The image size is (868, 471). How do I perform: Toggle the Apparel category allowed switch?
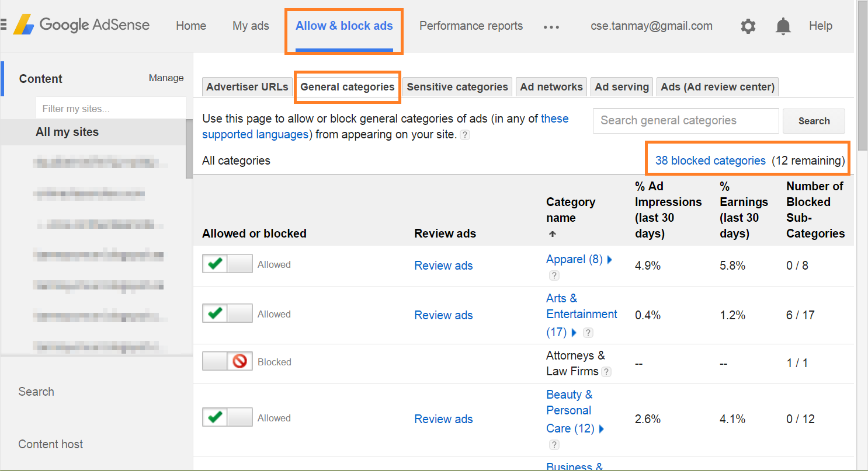pyautogui.click(x=227, y=264)
